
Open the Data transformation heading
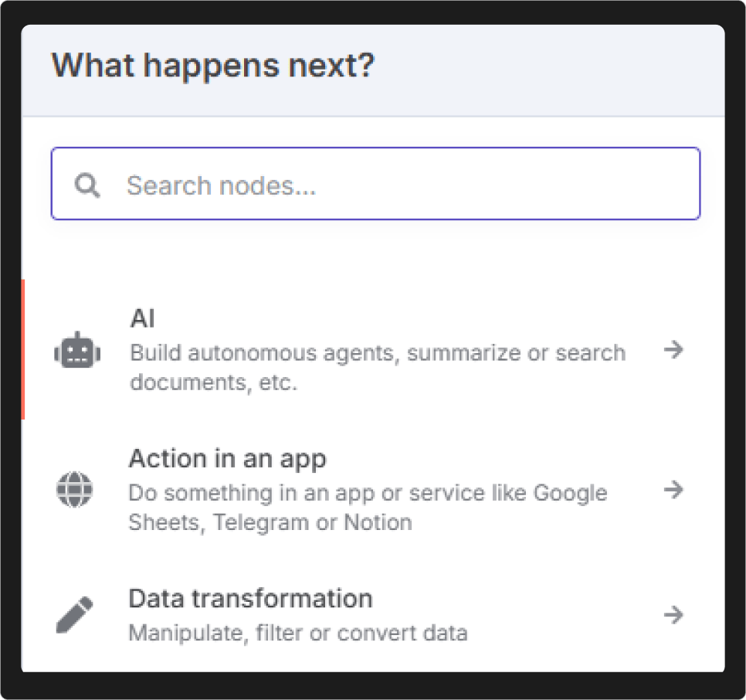coord(251,599)
